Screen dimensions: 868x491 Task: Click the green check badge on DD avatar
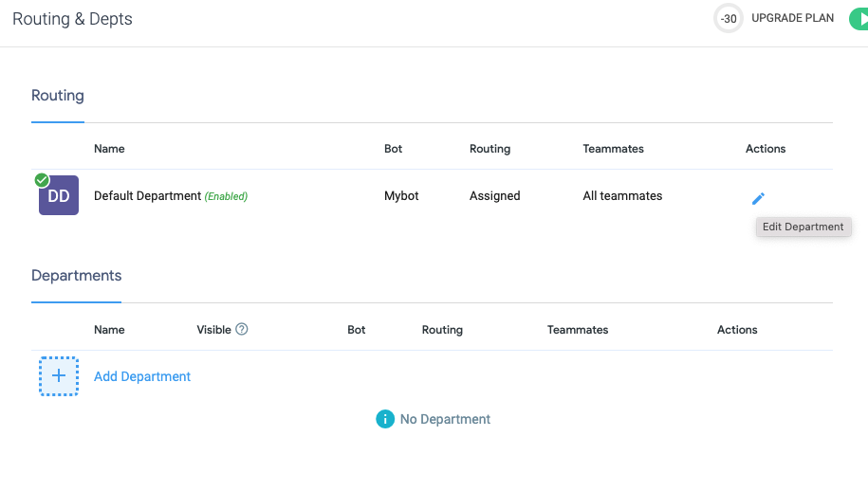[42, 180]
